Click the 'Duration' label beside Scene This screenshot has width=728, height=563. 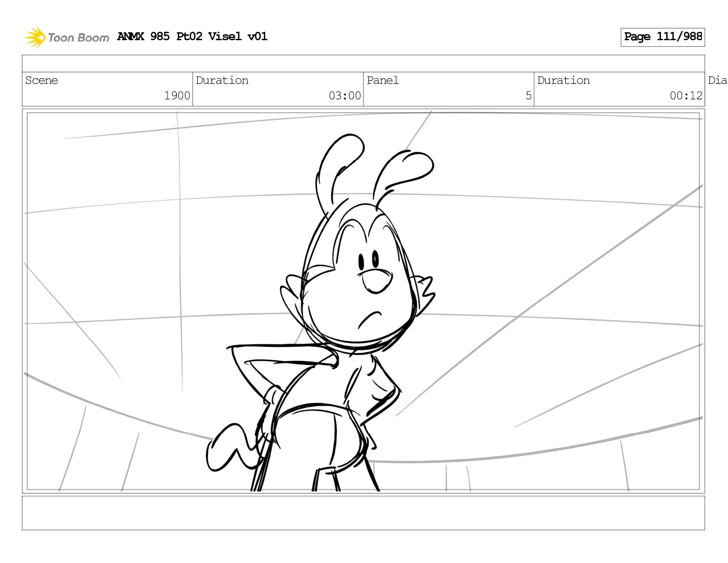point(222,80)
